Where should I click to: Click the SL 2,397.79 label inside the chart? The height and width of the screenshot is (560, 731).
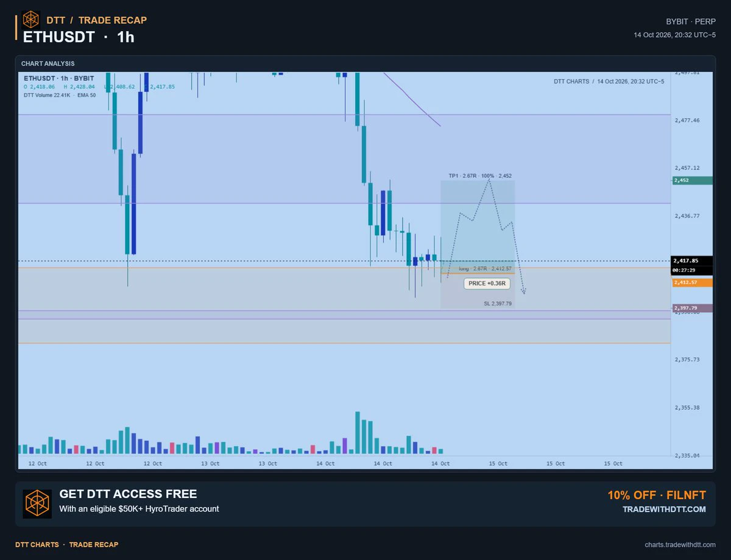point(498,303)
